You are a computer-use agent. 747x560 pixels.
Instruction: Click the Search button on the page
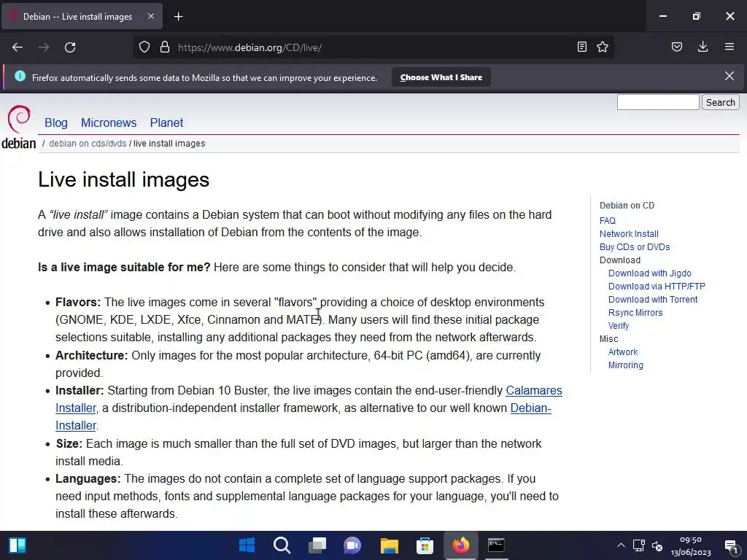[x=720, y=102]
